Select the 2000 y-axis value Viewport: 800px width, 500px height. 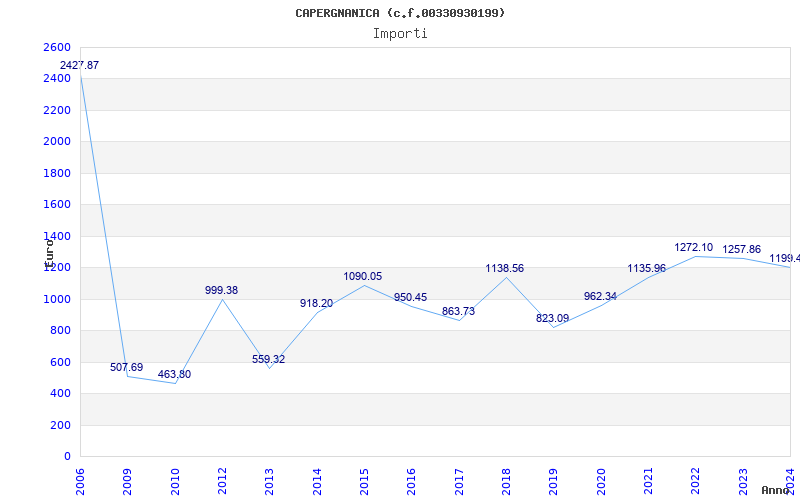point(57,141)
